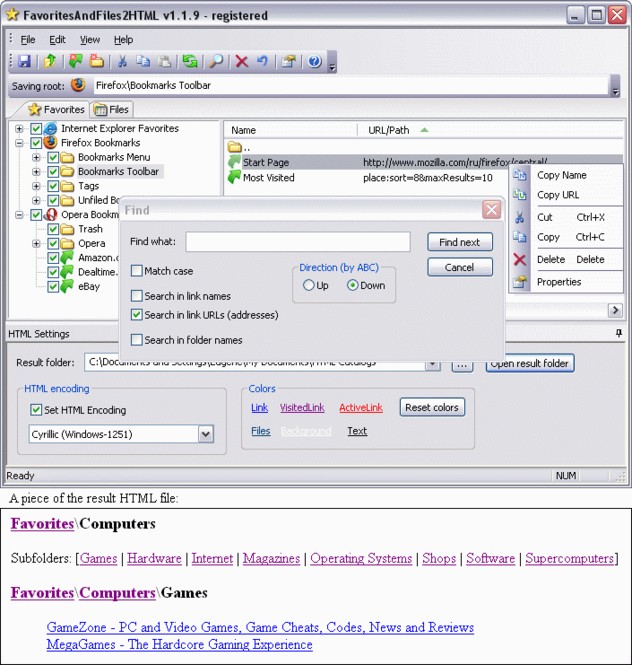The image size is (632, 665).
Task: Click the eBay link icon in tree
Action: coord(67,286)
